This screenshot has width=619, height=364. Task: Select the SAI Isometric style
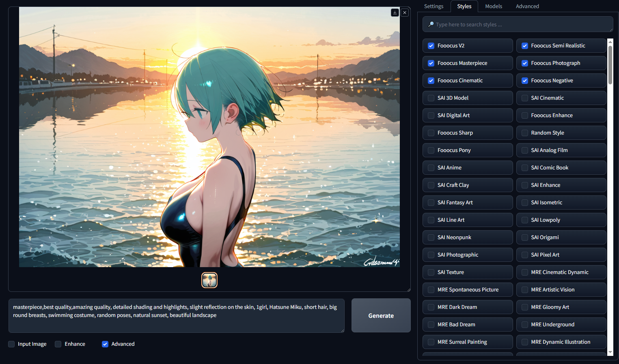pyautogui.click(x=525, y=203)
